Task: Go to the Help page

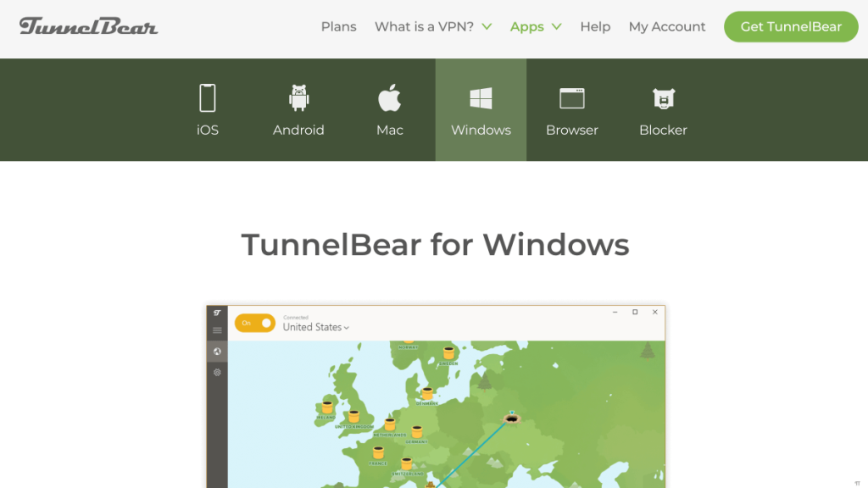Action: [x=595, y=26]
